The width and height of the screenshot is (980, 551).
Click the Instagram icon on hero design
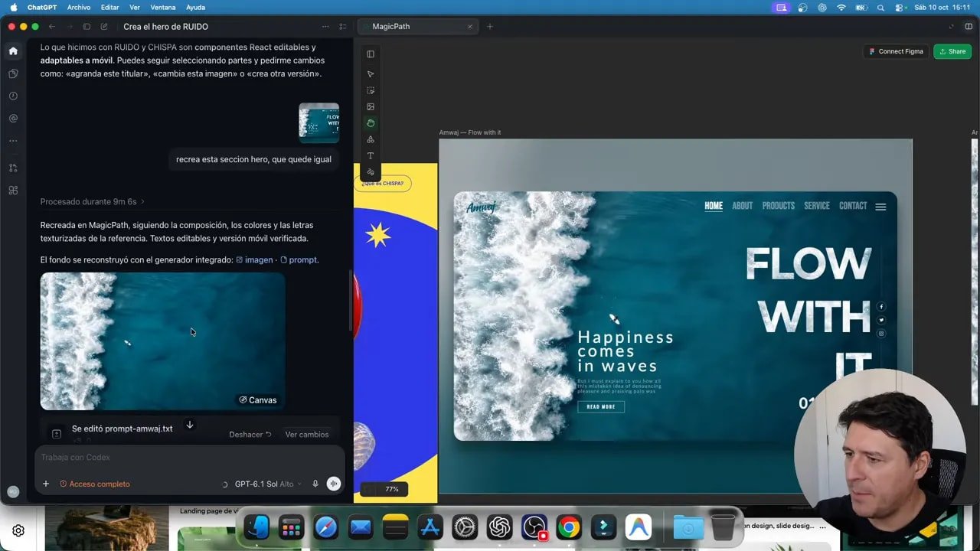881,334
